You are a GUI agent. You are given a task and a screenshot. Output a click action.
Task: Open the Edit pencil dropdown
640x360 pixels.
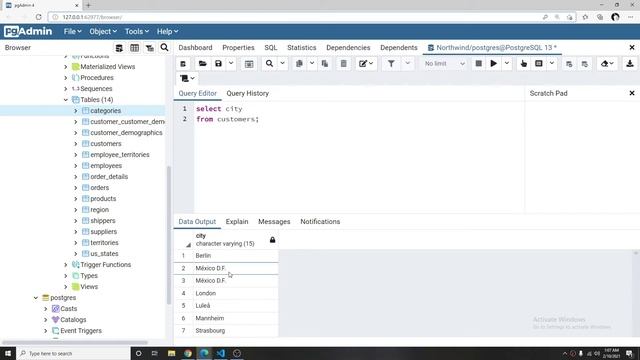[x=366, y=64]
